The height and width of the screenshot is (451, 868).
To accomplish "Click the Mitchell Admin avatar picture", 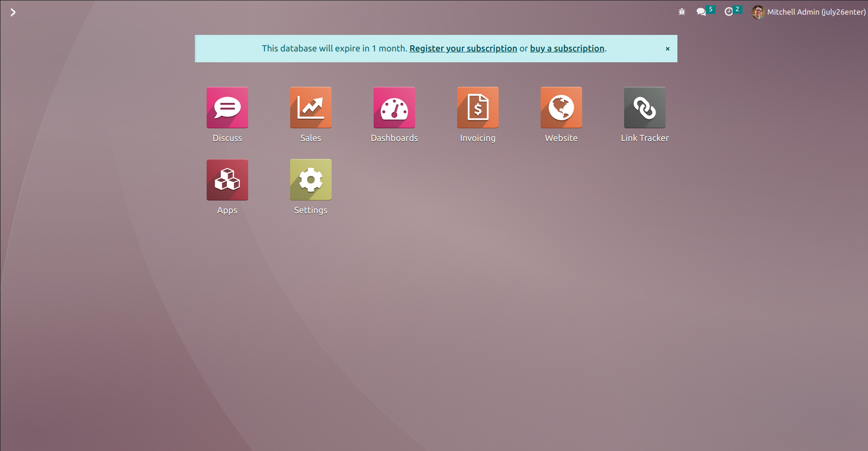I will (x=758, y=12).
